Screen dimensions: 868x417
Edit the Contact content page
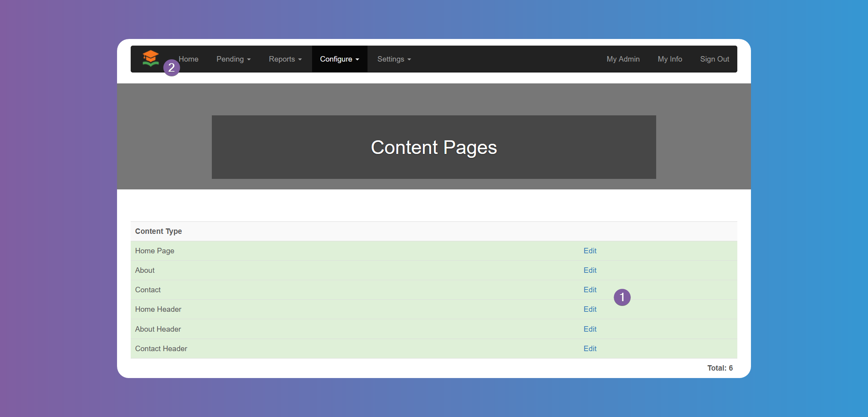[589, 290]
